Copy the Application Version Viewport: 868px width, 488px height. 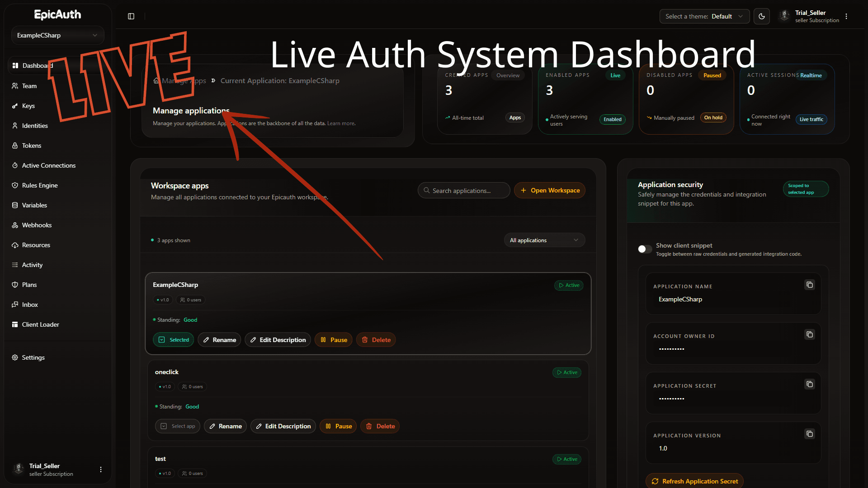click(809, 434)
